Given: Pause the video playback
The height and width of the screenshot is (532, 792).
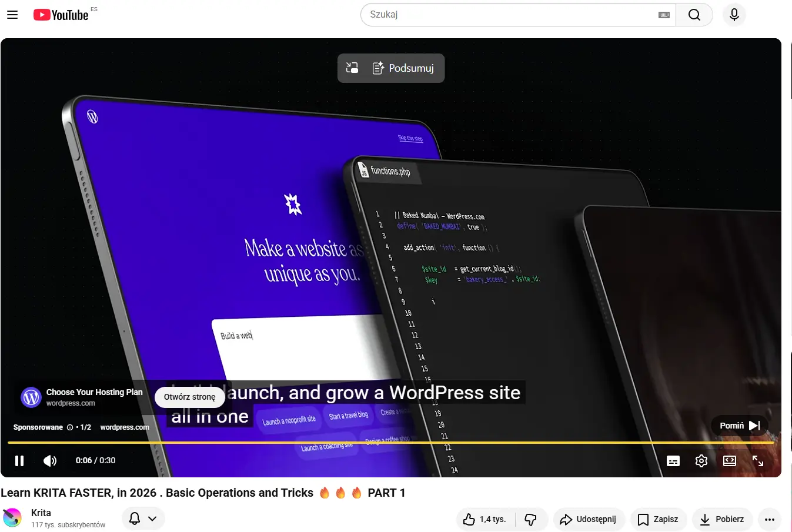Looking at the screenshot, I should point(19,461).
